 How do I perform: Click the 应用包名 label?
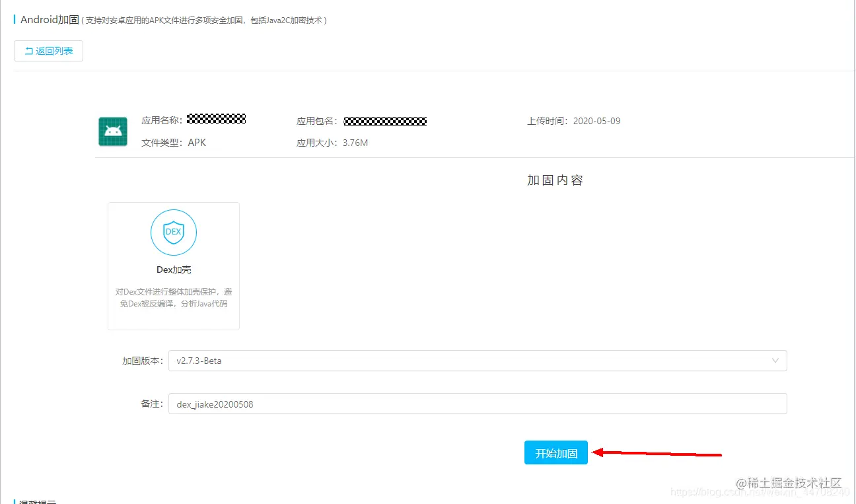[318, 121]
